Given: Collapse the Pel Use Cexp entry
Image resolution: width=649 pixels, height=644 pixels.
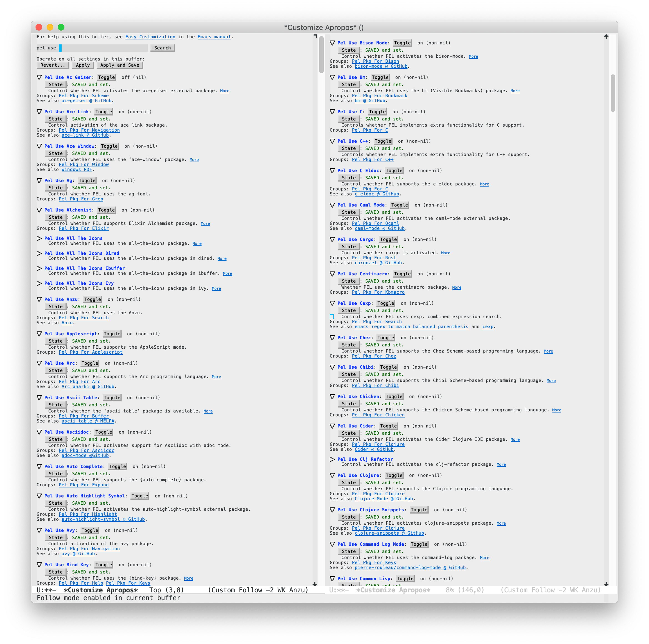Looking at the screenshot, I should (x=332, y=303).
